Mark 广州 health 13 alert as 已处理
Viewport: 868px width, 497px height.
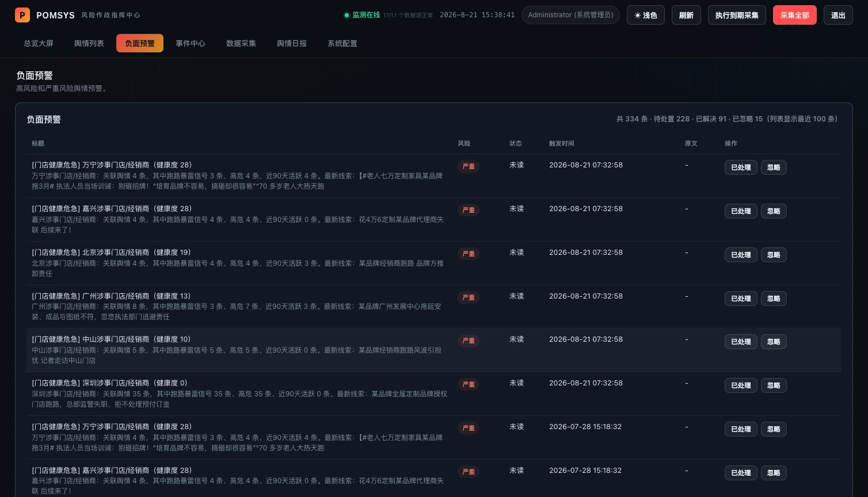pos(741,299)
